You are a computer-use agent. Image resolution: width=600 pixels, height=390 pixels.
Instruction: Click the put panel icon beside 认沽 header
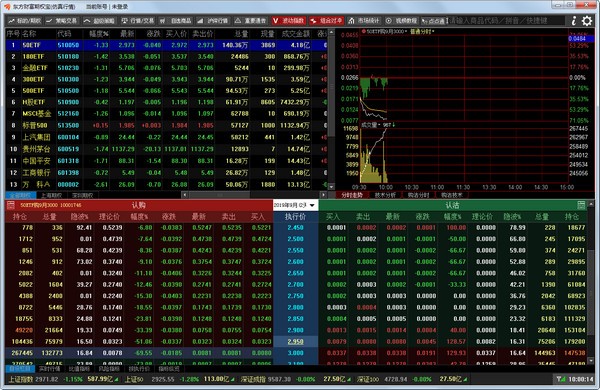[x=581, y=205]
